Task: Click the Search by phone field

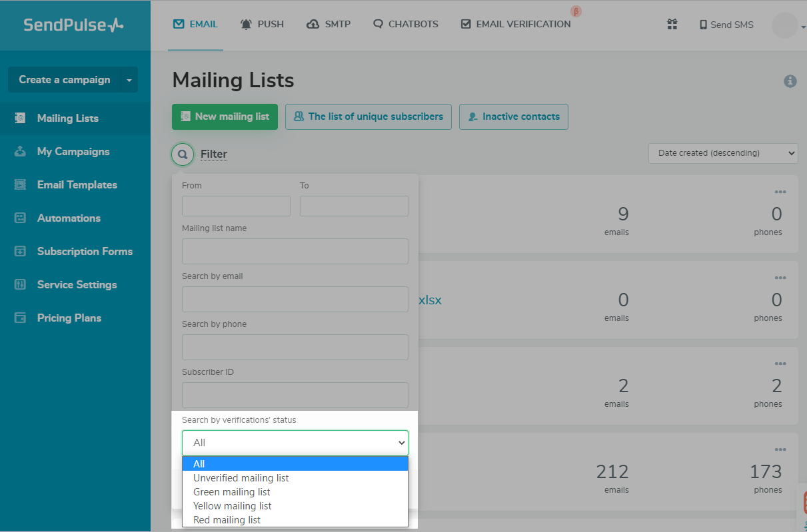Action: 295,348
